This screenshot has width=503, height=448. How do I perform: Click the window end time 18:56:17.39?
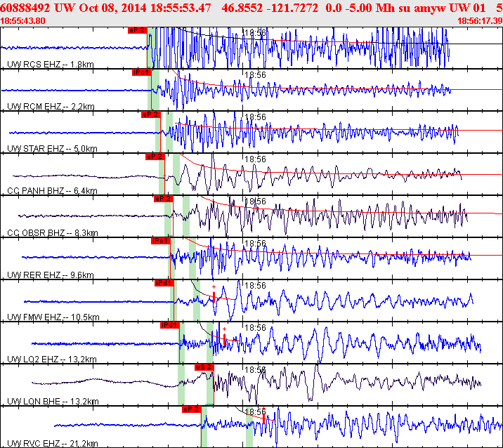point(480,21)
